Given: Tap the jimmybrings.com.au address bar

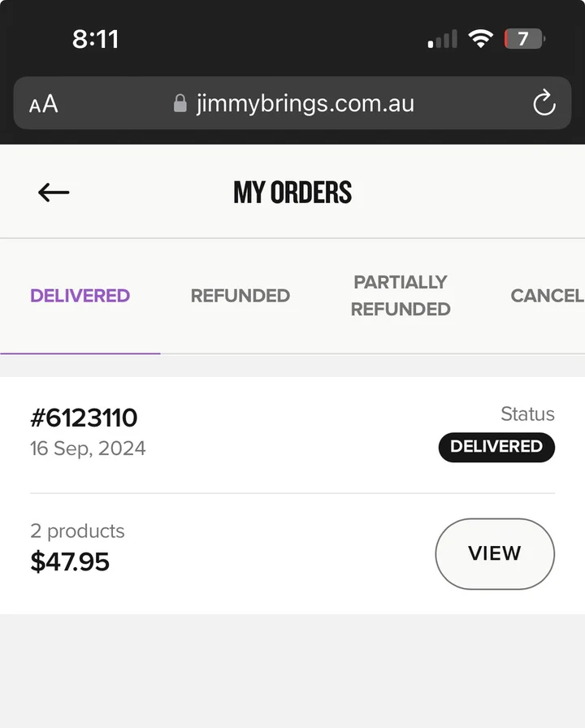Looking at the screenshot, I should [x=305, y=104].
